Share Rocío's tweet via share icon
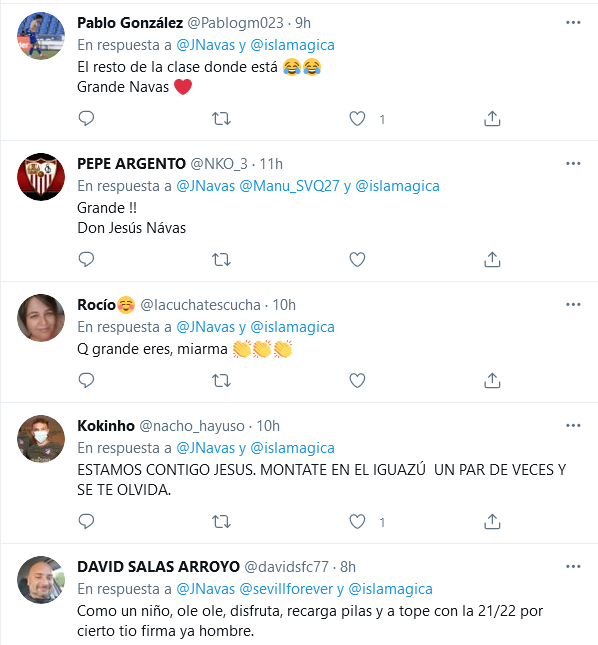The image size is (598, 645). (492, 381)
